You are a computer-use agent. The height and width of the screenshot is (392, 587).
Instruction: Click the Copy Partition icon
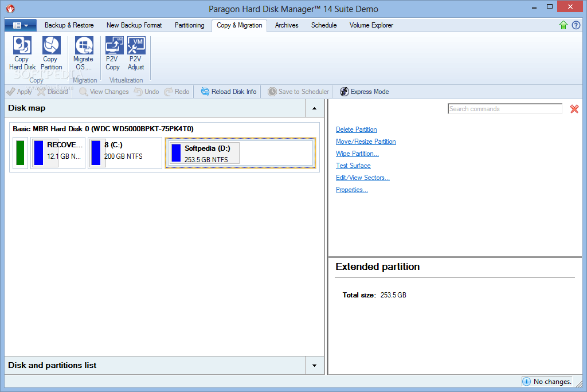coord(51,53)
